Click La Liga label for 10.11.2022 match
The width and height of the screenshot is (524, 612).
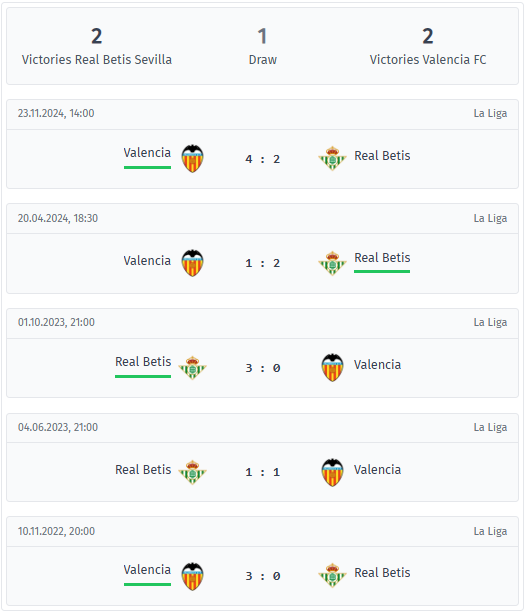(490, 531)
